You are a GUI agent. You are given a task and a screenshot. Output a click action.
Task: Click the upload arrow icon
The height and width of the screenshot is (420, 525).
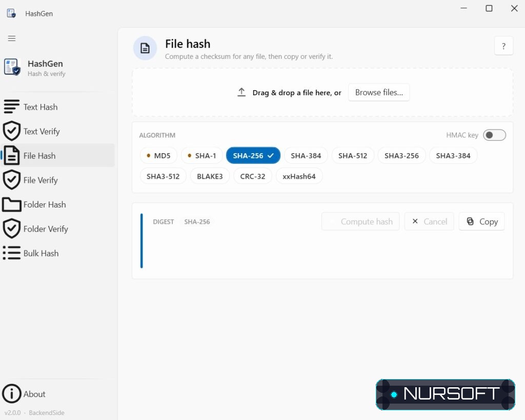coord(241,92)
